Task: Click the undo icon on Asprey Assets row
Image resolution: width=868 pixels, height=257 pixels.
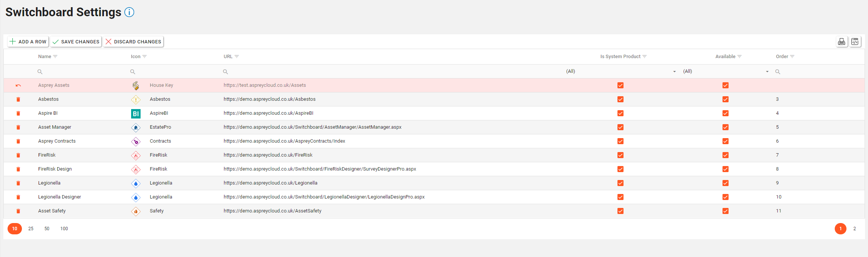Action: [18, 86]
